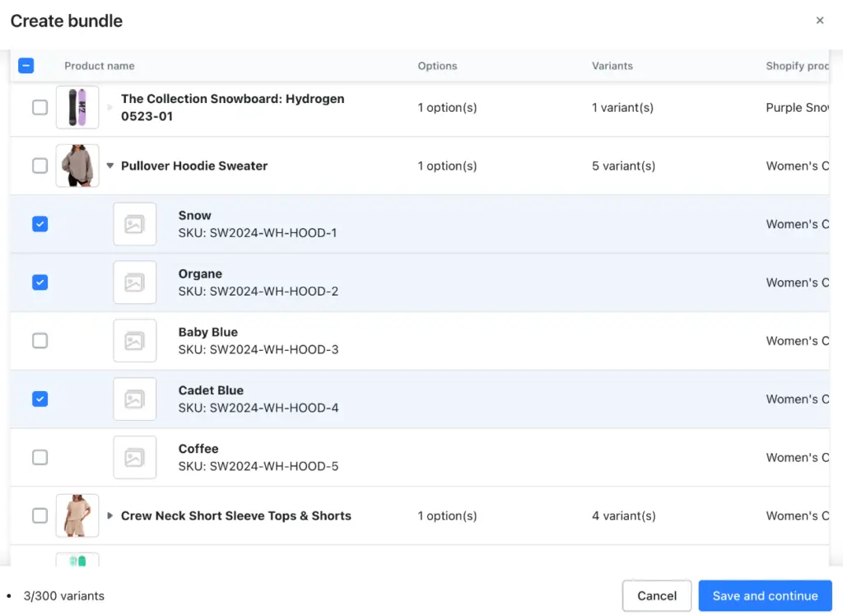
Task: Toggle the select-all checkbox in the header
Action: (26, 65)
